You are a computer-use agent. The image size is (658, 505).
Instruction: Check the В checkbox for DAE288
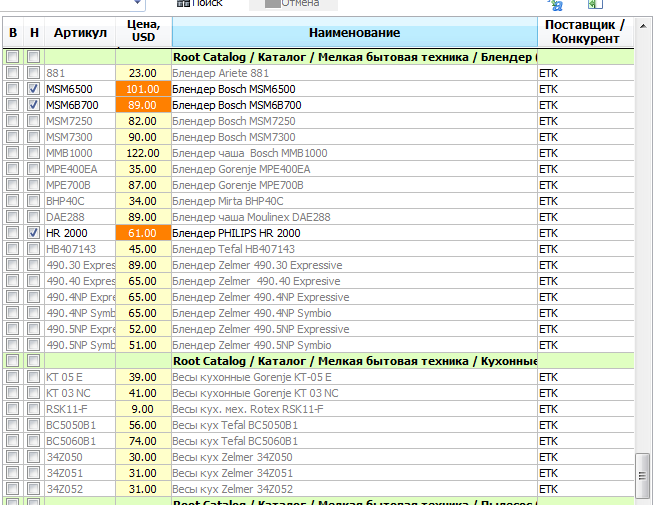13,217
